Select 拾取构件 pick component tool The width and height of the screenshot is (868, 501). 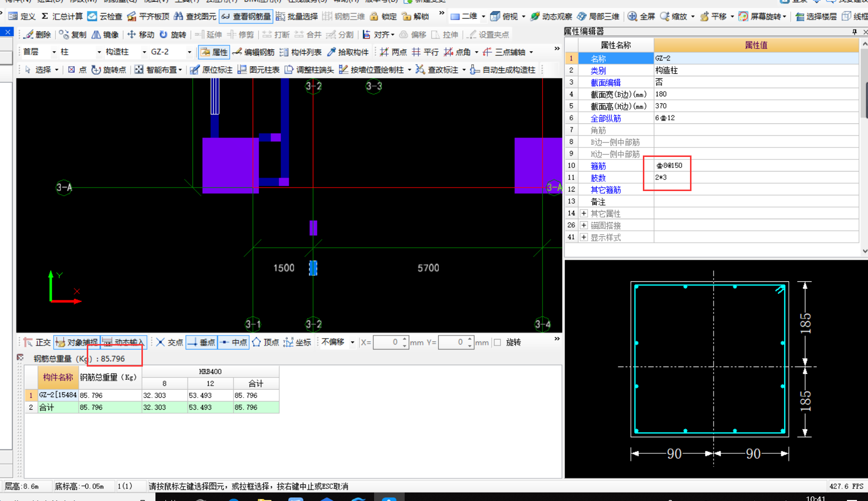[348, 52]
